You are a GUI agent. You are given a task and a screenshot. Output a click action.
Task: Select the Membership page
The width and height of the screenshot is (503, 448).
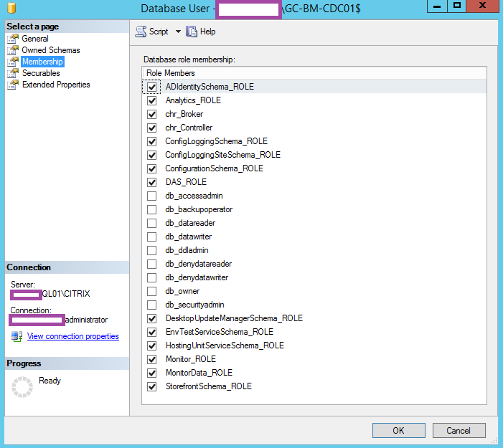[x=42, y=62]
